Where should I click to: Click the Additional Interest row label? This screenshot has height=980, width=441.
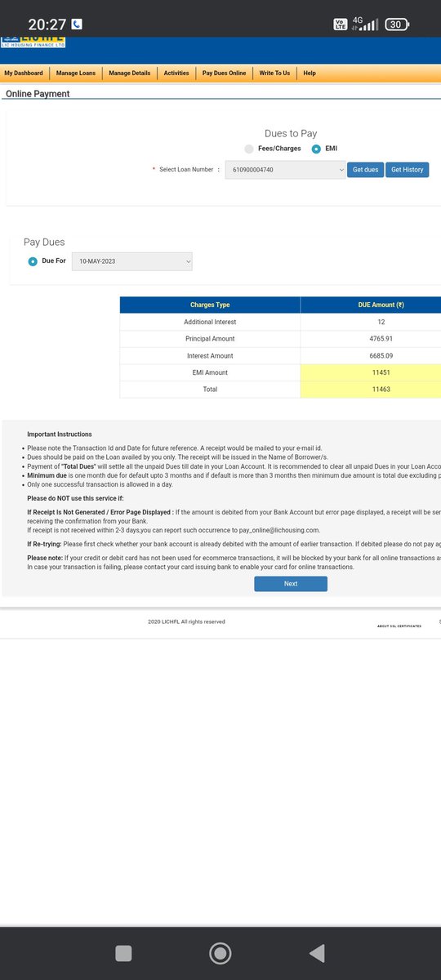coord(210,322)
